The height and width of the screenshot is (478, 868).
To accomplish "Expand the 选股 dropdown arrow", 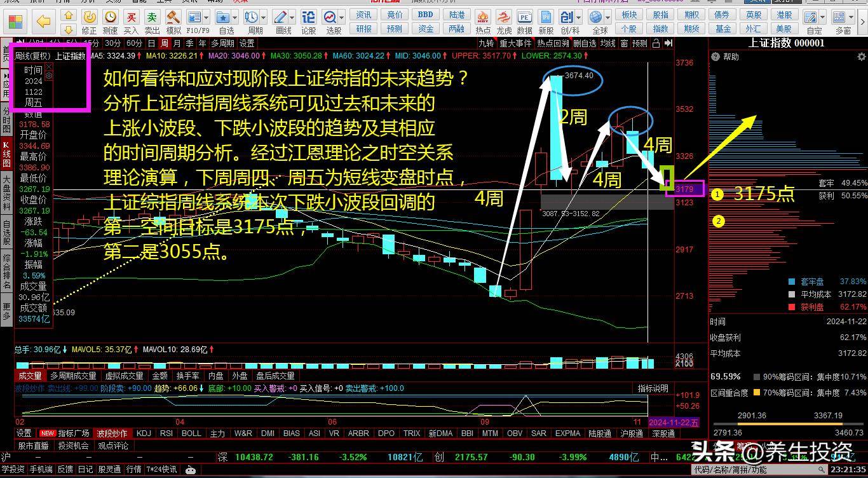I will (x=342, y=17).
